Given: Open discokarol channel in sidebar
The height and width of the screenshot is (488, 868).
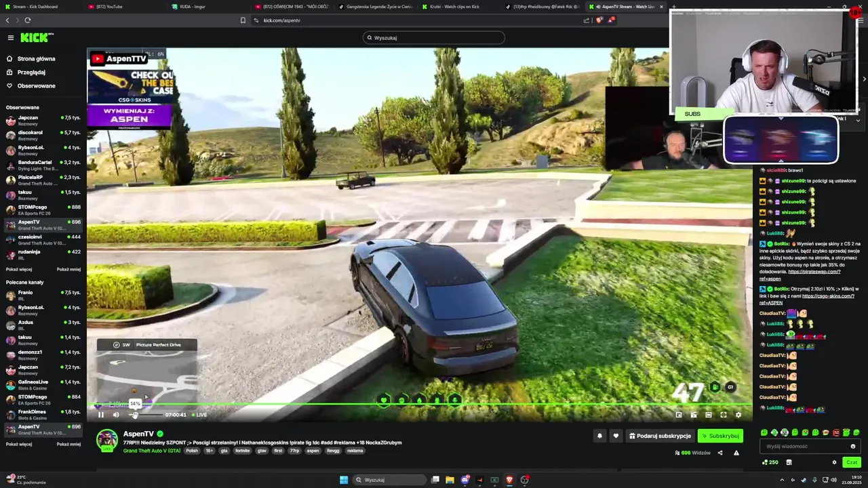Looking at the screenshot, I should (43, 136).
